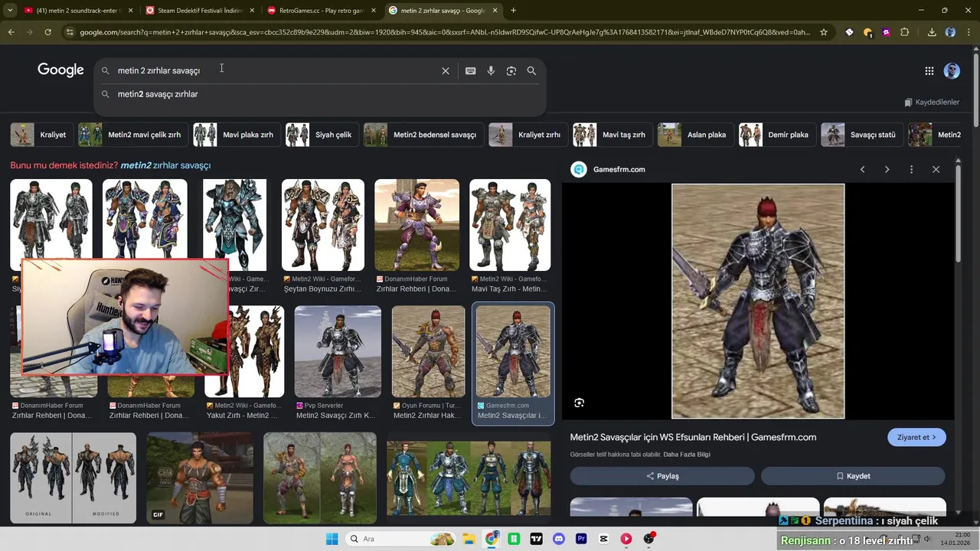This screenshot has width=980, height=551.
Task: Select the Kraliyet zırhı chip
Action: pos(527,135)
